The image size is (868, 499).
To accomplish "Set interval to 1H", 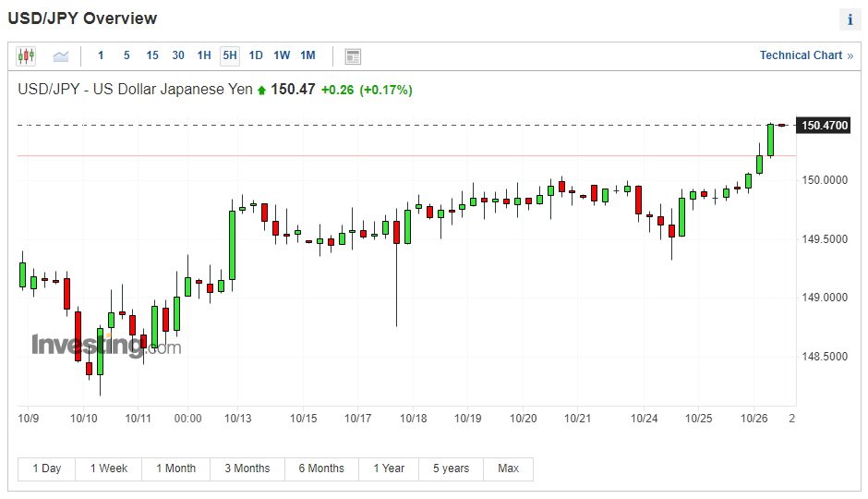I will pos(204,55).
